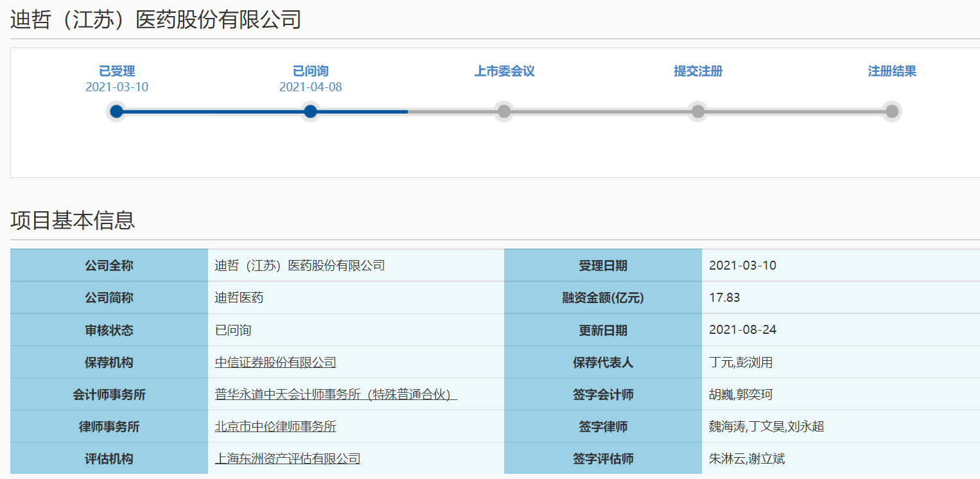Click the 受理日期 value 2021-03-10 in the table
The width and height of the screenshot is (980, 479).
pos(742,265)
